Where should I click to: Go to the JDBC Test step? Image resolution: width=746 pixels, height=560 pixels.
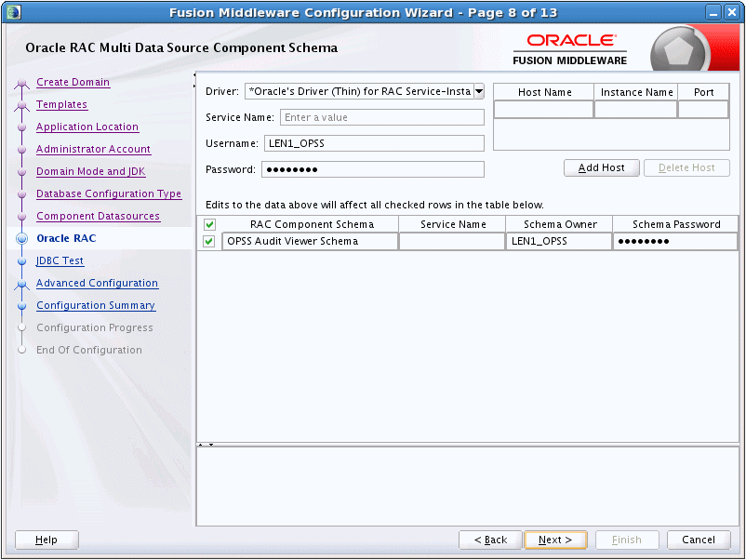60,260
